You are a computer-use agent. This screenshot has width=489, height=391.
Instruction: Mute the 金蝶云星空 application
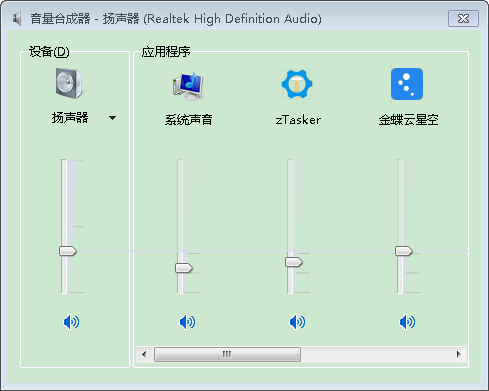tap(407, 322)
